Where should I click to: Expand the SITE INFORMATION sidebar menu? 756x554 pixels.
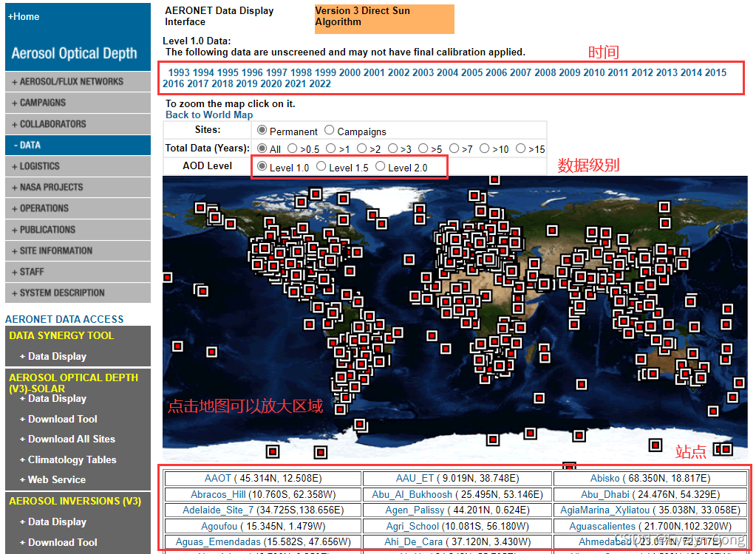pyautogui.click(x=78, y=251)
